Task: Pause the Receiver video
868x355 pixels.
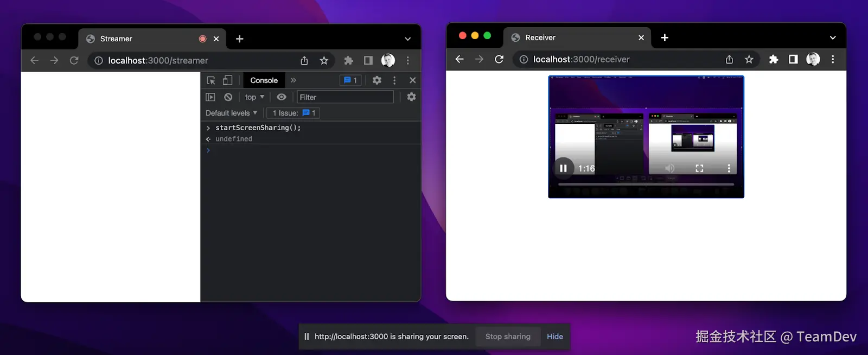Action: pyautogui.click(x=563, y=168)
